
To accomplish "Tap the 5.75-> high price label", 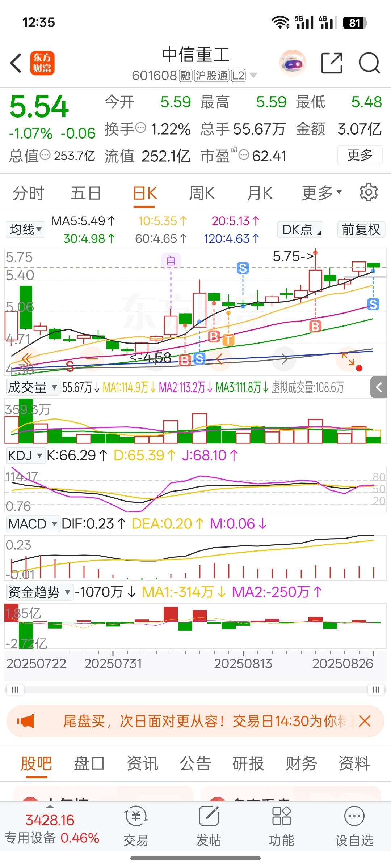I will [293, 256].
